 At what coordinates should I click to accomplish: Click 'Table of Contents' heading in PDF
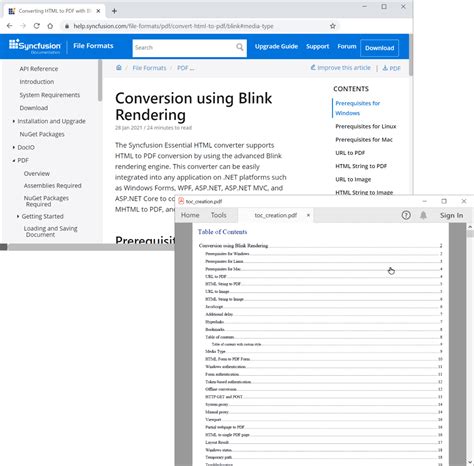click(x=222, y=232)
